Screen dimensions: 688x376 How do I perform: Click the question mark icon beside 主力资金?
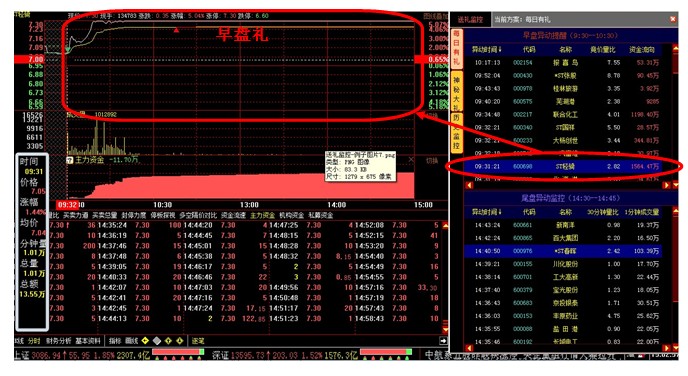[70, 160]
